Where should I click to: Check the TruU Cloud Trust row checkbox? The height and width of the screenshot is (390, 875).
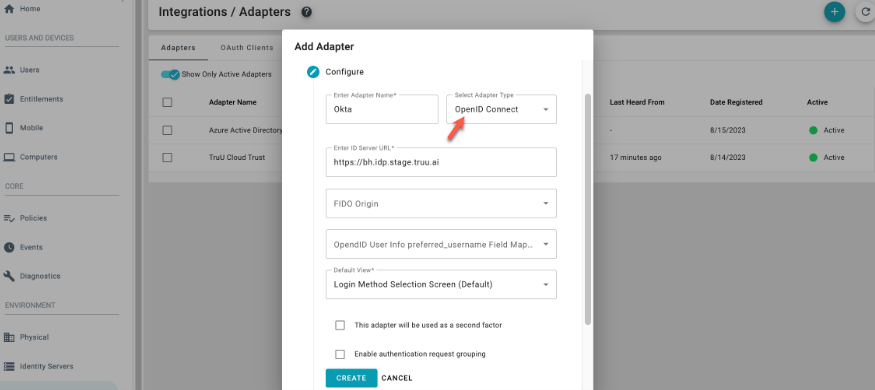coord(167,158)
